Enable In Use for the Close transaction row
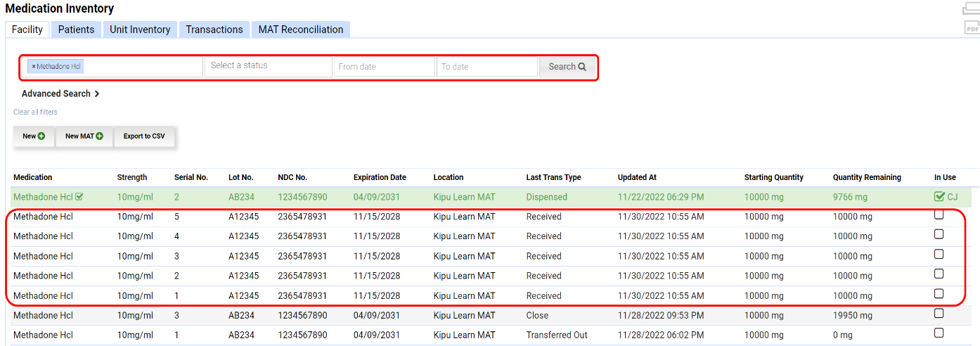This screenshot has width=980, height=346. pyautogui.click(x=939, y=313)
